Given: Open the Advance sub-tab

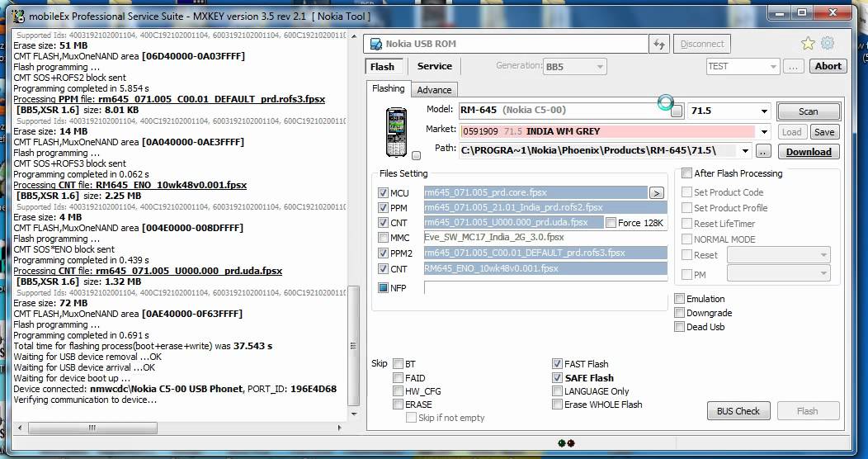Looking at the screenshot, I should (434, 90).
